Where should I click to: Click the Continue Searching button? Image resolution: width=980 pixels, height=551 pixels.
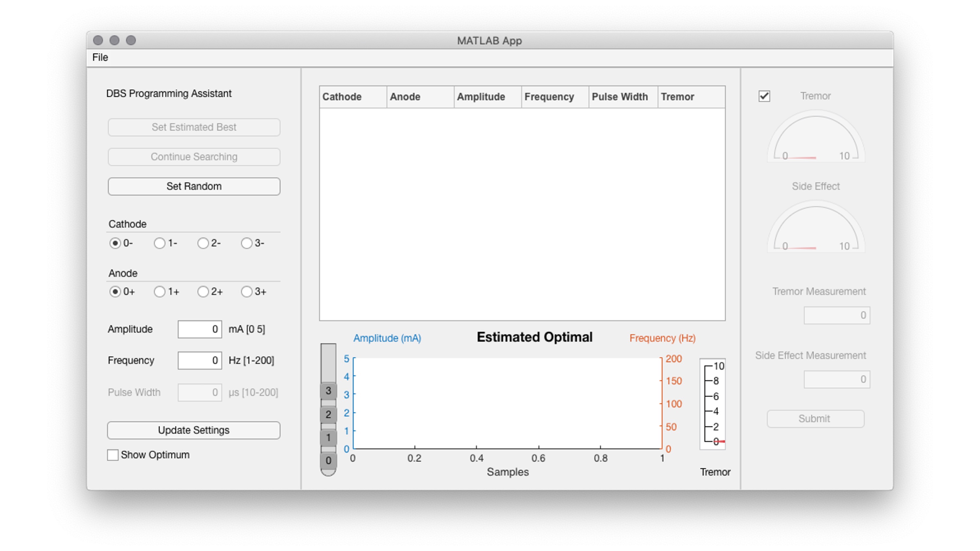[194, 157]
